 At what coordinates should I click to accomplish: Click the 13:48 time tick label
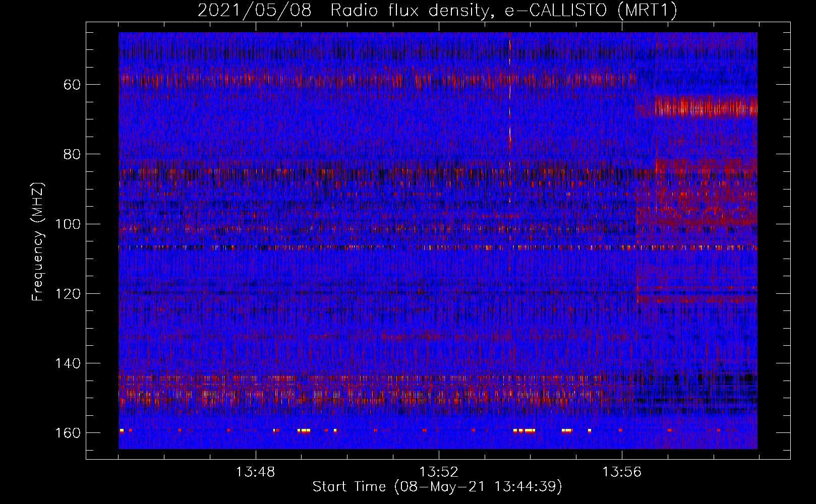256,472
